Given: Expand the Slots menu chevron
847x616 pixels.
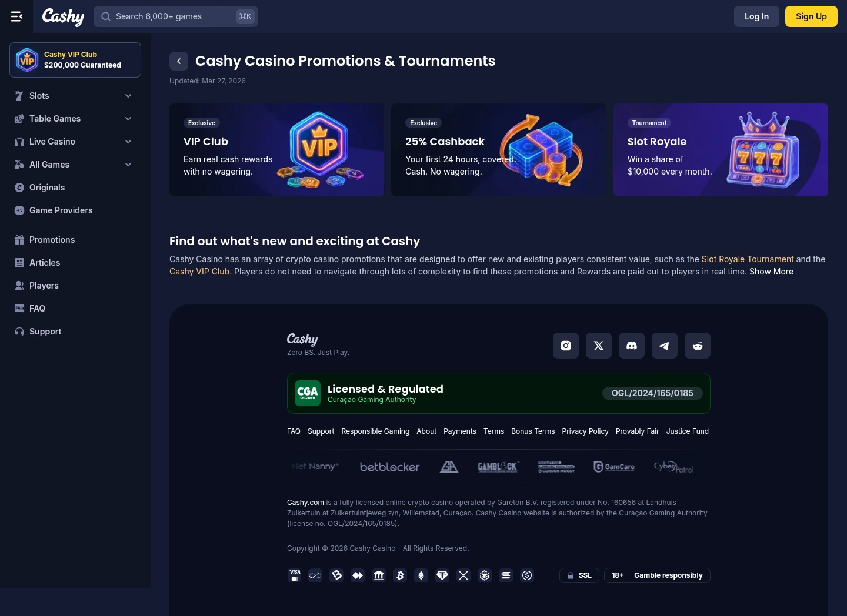Looking at the screenshot, I should [x=128, y=96].
